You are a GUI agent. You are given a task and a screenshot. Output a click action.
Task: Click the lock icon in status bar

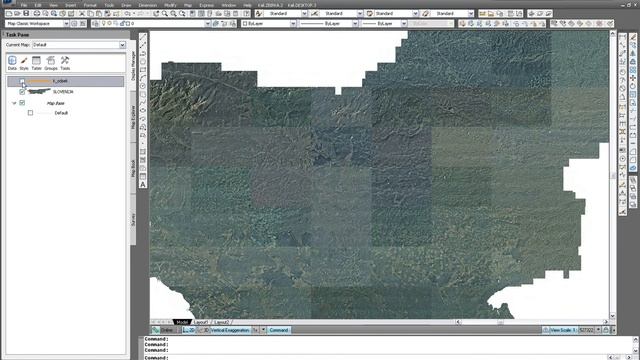[x=606, y=330]
